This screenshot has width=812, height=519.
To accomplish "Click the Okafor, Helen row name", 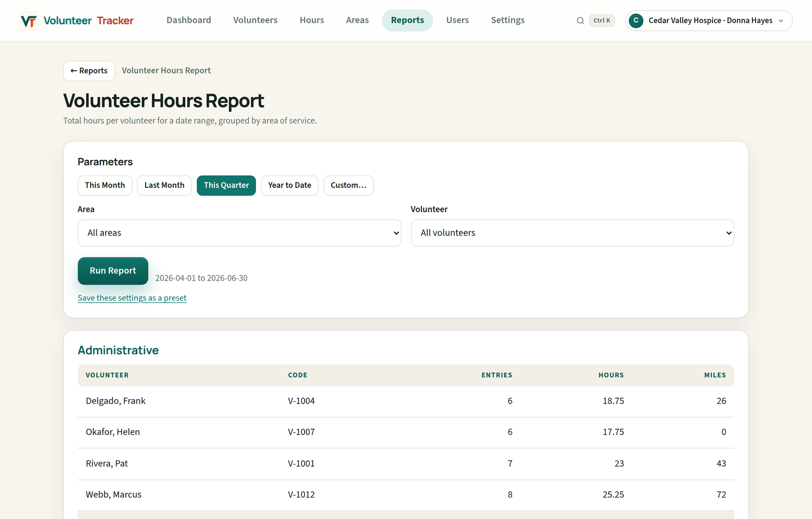I will 113,432.
